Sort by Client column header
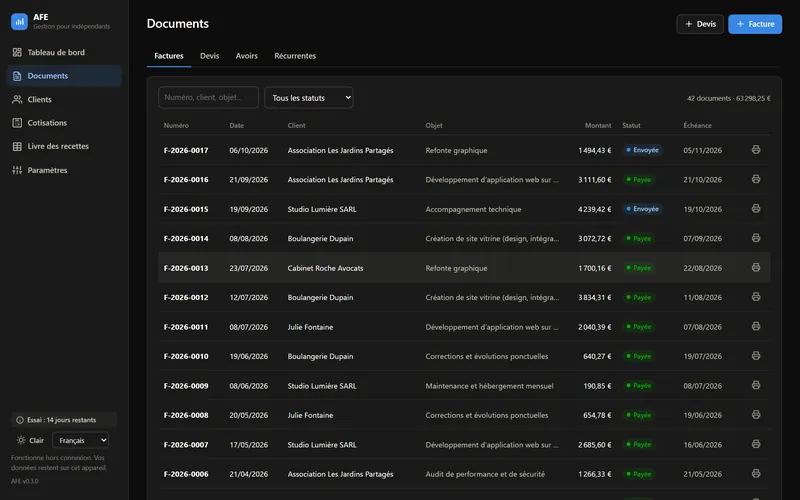The image size is (800, 500). [x=296, y=126]
